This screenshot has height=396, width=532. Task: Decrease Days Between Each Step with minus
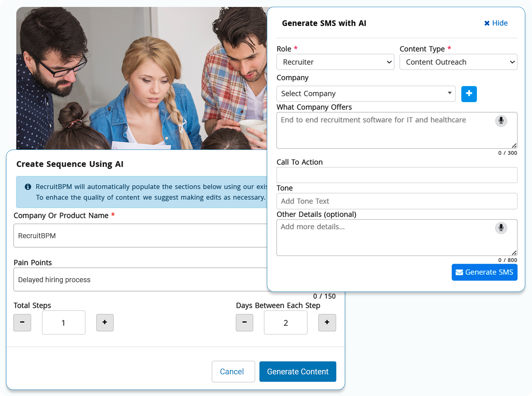tap(245, 323)
